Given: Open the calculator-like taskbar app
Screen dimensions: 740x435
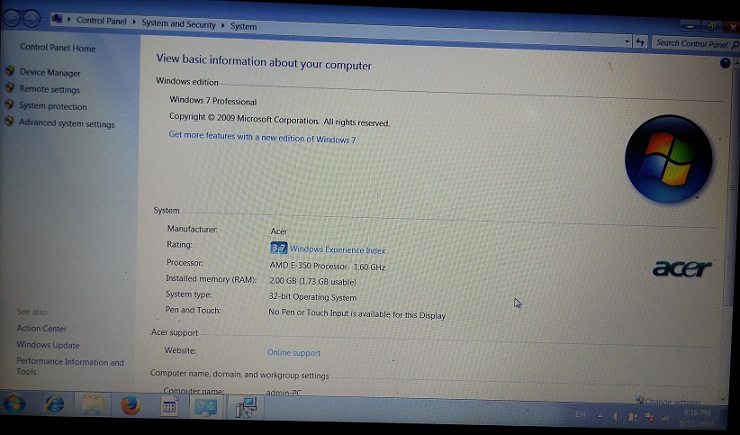Looking at the screenshot, I should [169, 406].
